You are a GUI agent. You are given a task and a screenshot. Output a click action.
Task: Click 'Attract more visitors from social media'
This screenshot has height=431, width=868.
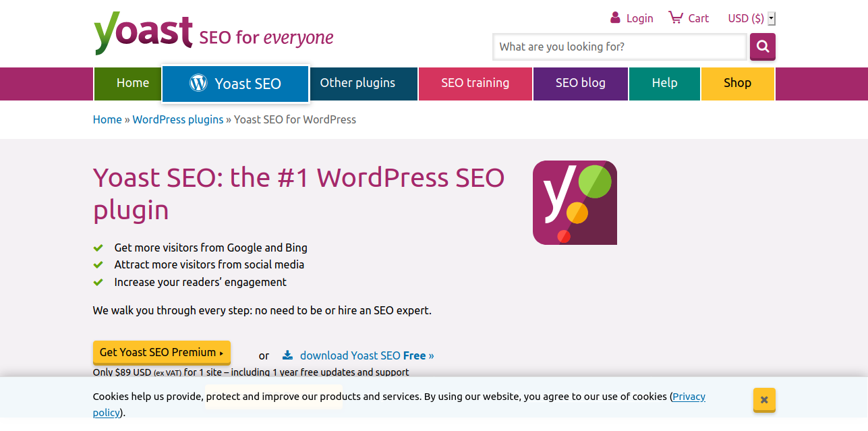pyautogui.click(x=209, y=264)
